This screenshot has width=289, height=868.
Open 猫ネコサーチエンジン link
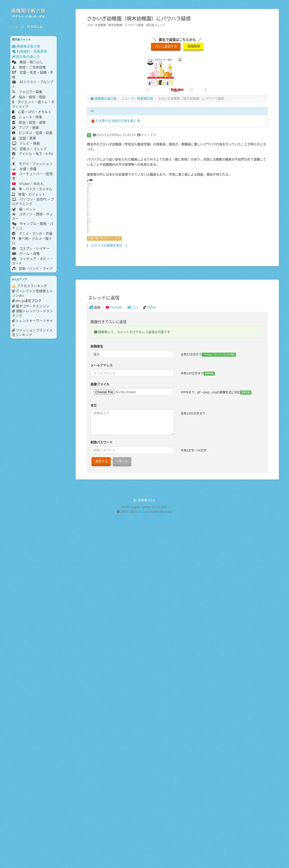(32, 306)
